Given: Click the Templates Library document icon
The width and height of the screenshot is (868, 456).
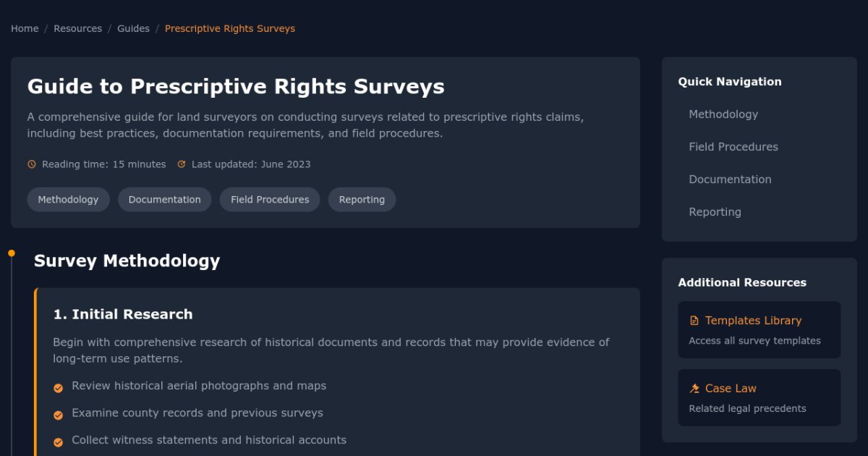Looking at the screenshot, I should click(x=694, y=321).
